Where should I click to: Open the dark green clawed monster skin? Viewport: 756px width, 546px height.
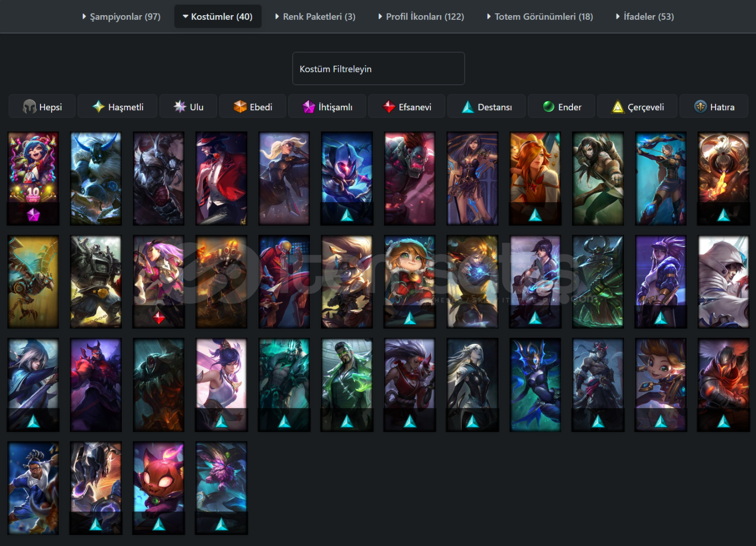pos(158,385)
